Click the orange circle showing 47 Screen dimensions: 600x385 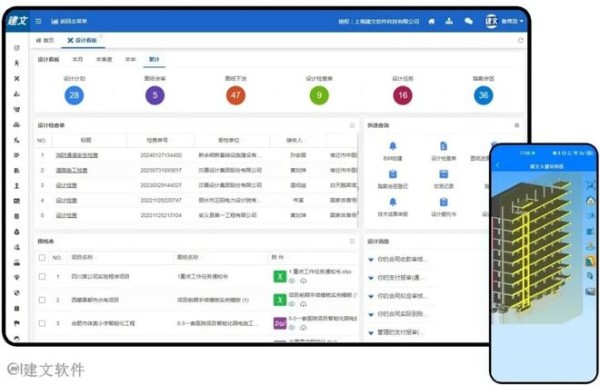(235, 95)
